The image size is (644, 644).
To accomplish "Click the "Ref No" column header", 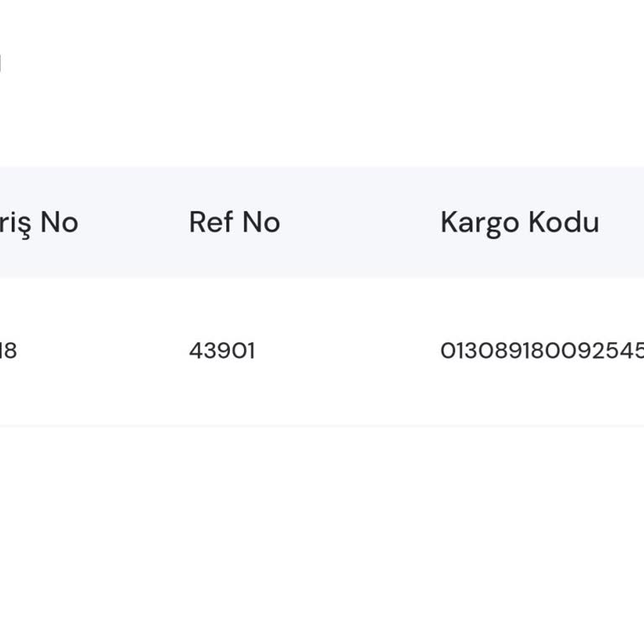I will pos(234,222).
